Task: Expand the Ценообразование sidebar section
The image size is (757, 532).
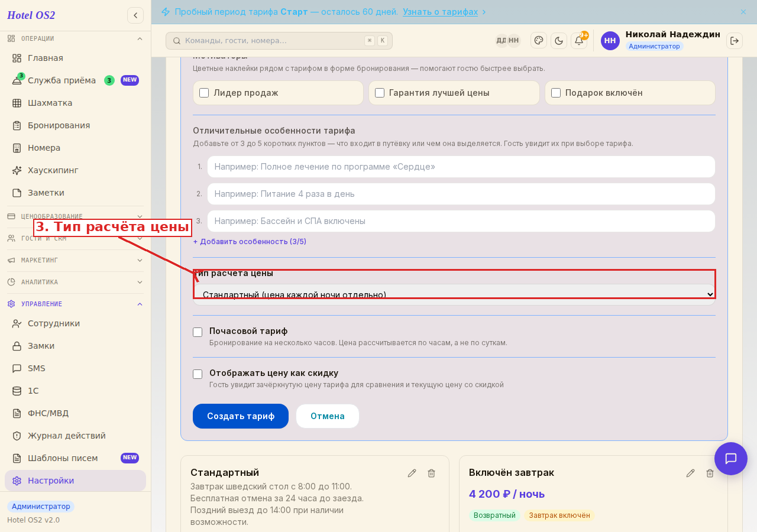Action: coord(75,216)
